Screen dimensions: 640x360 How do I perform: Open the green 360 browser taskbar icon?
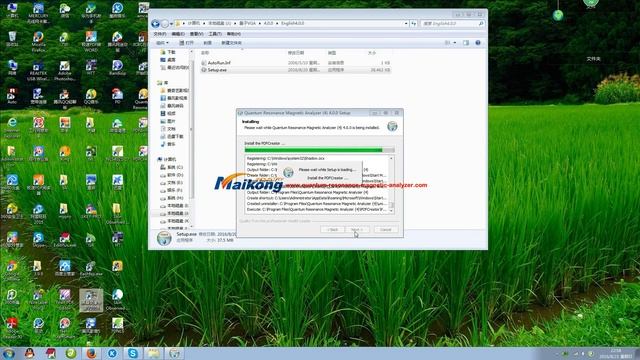coord(71,353)
